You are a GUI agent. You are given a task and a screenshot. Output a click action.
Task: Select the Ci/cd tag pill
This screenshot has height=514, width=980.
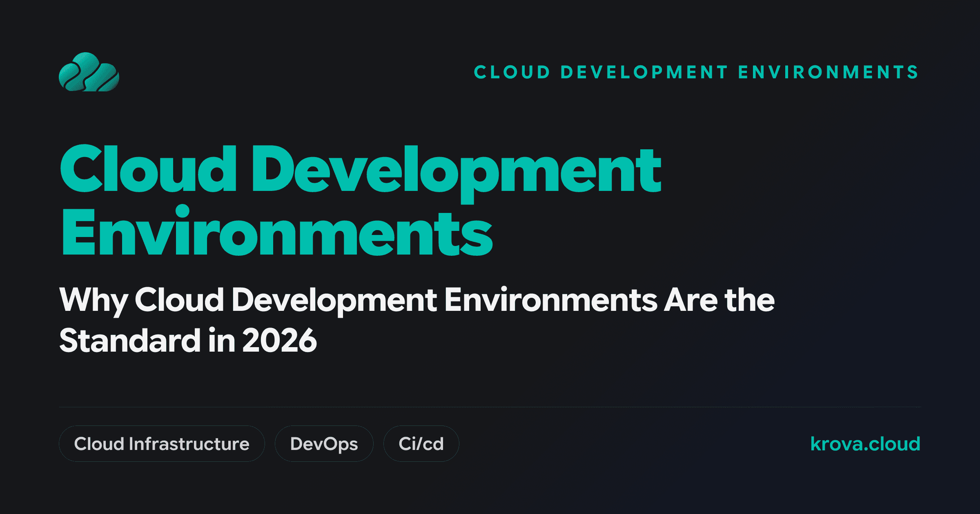[421, 444]
